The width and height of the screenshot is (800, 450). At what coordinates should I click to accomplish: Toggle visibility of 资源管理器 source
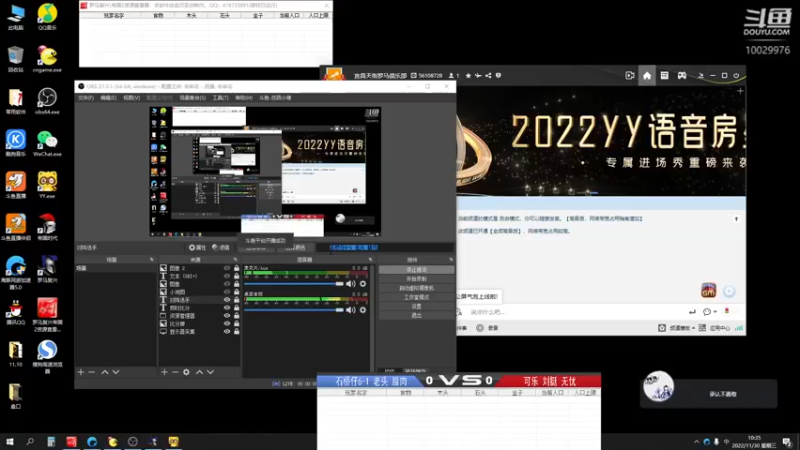227,316
